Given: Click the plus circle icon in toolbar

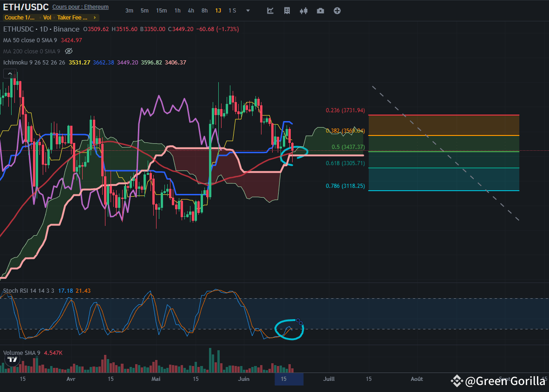Looking at the screenshot, I should 337,11.
